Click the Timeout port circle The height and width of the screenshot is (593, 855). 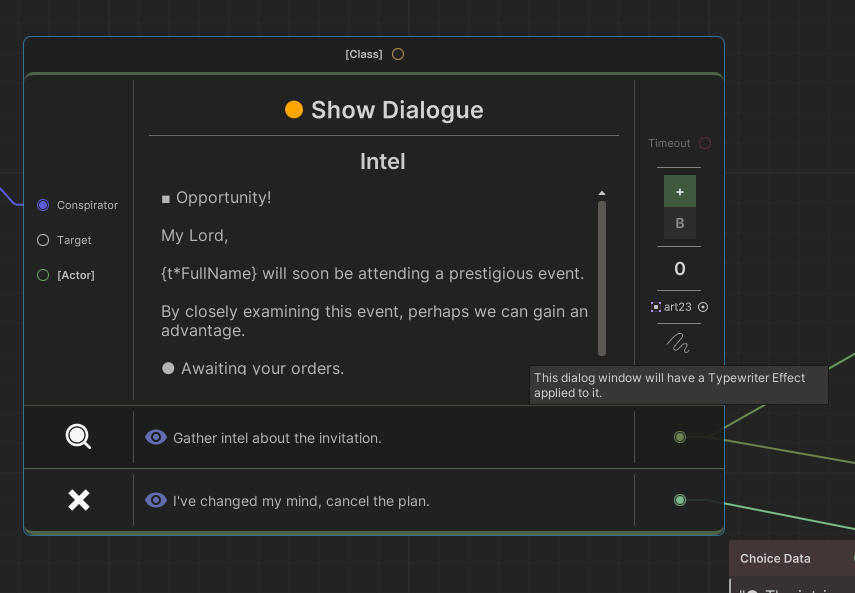[705, 143]
